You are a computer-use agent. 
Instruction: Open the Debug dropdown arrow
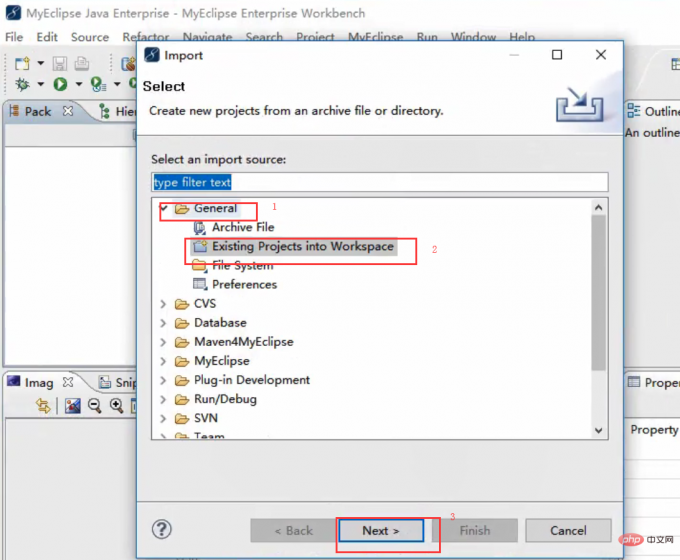coord(40,84)
